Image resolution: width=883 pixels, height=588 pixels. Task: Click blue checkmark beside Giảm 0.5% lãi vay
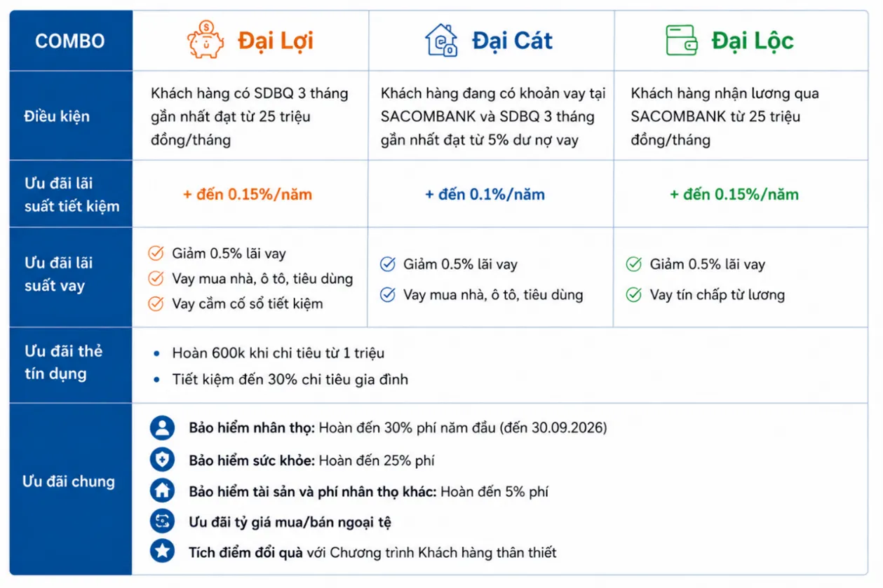387,264
